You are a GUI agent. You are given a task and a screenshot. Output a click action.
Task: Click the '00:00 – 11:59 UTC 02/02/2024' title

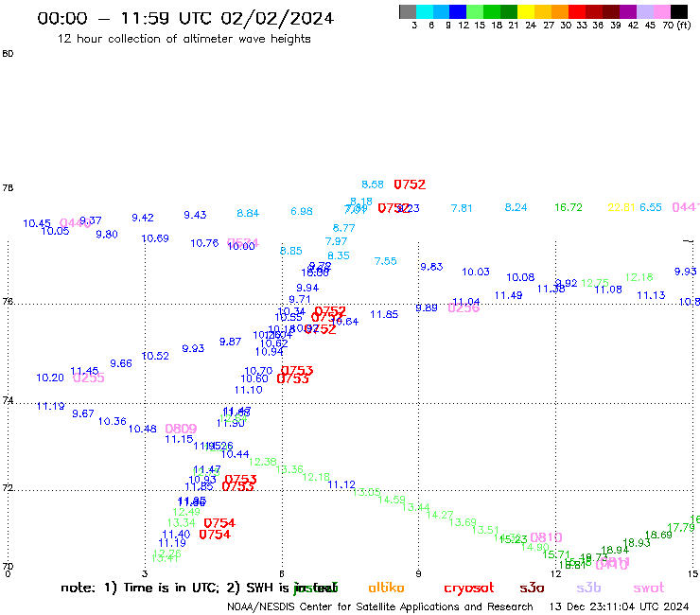[x=185, y=18]
